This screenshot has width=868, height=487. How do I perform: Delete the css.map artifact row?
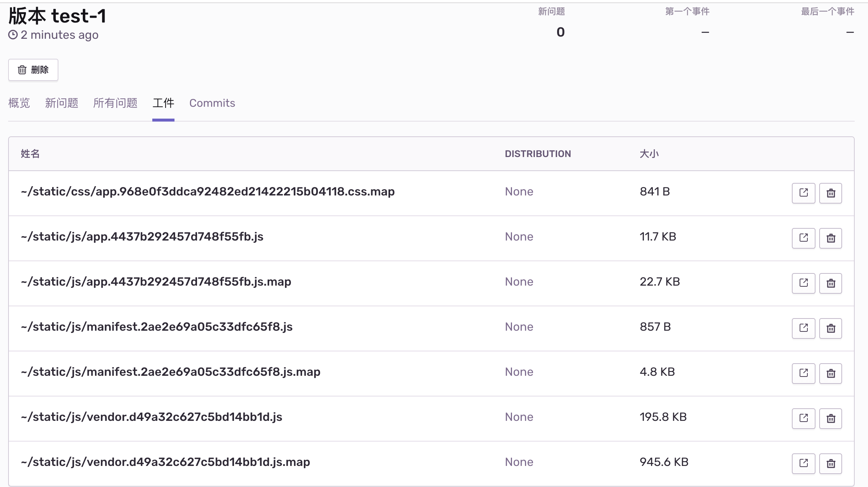(x=831, y=193)
